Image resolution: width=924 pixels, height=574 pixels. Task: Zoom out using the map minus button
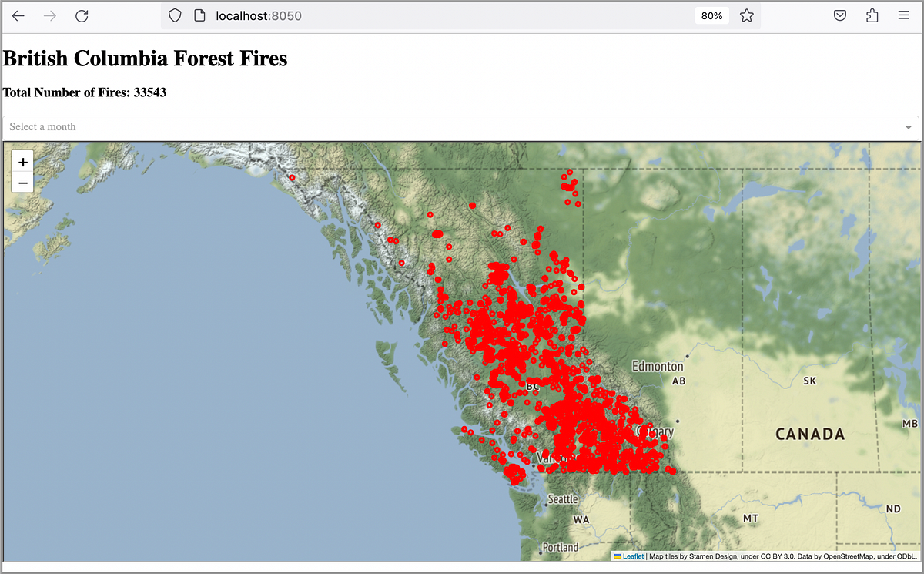22,183
